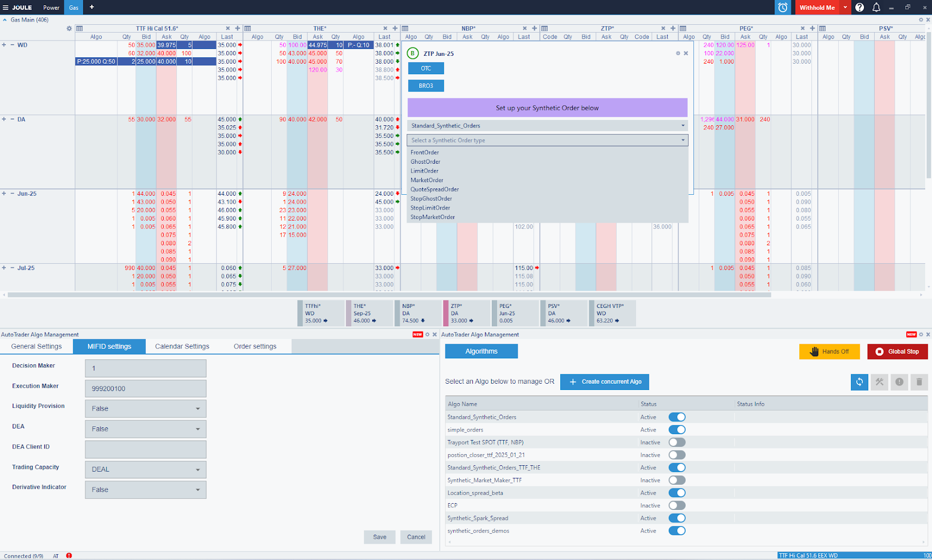Click the algo info alert icon
The width and height of the screenshot is (932, 560).
899,382
